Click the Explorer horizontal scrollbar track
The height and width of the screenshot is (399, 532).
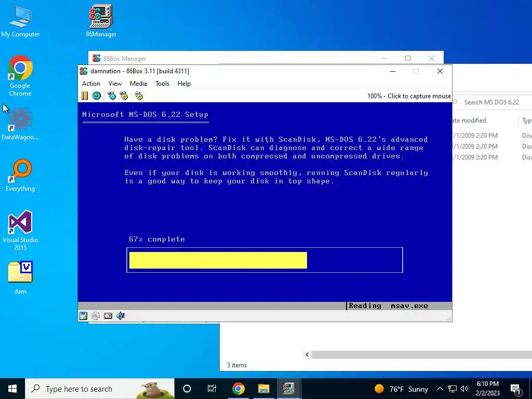[421, 354]
